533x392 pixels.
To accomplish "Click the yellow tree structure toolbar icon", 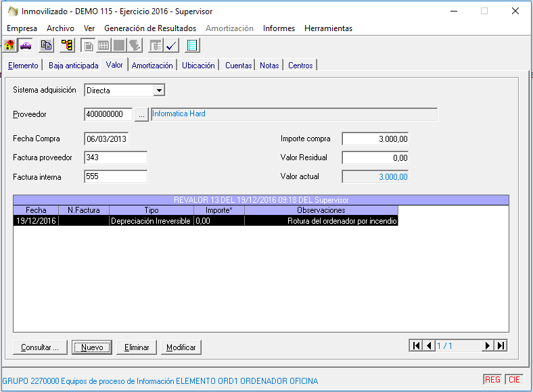I will tap(67, 45).
